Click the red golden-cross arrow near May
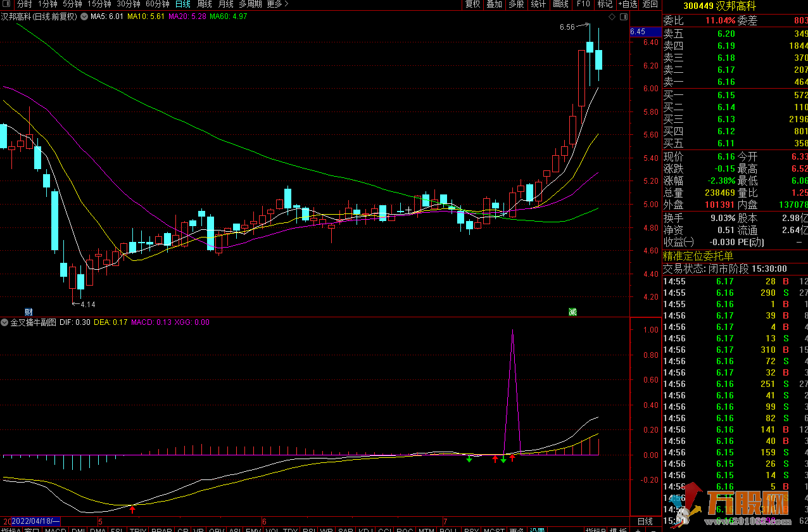This screenshot has height=532, width=808. click(x=132, y=509)
